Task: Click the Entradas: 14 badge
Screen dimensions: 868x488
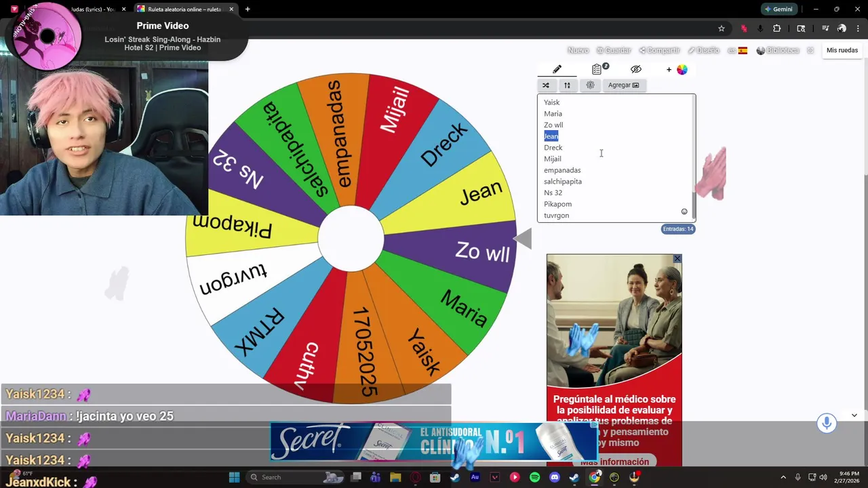Action: pyautogui.click(x=678, y=229)
